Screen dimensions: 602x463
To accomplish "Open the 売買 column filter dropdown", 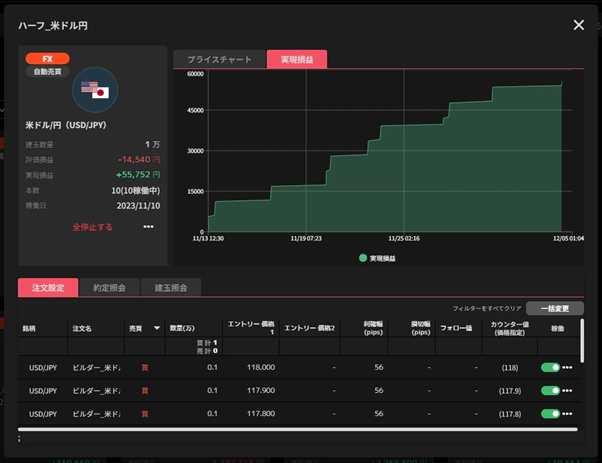I will [x=157, y=327].
